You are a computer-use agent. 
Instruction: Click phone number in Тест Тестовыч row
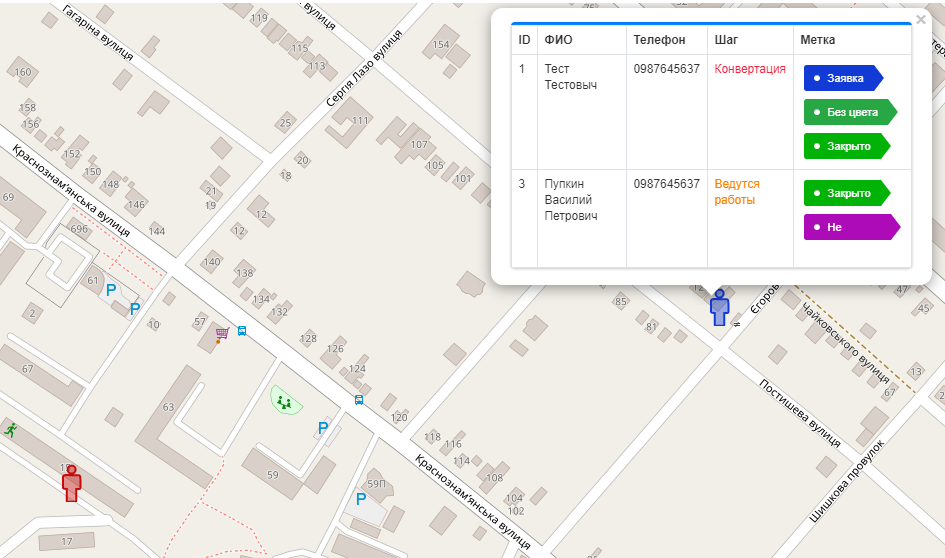point(667,69)
